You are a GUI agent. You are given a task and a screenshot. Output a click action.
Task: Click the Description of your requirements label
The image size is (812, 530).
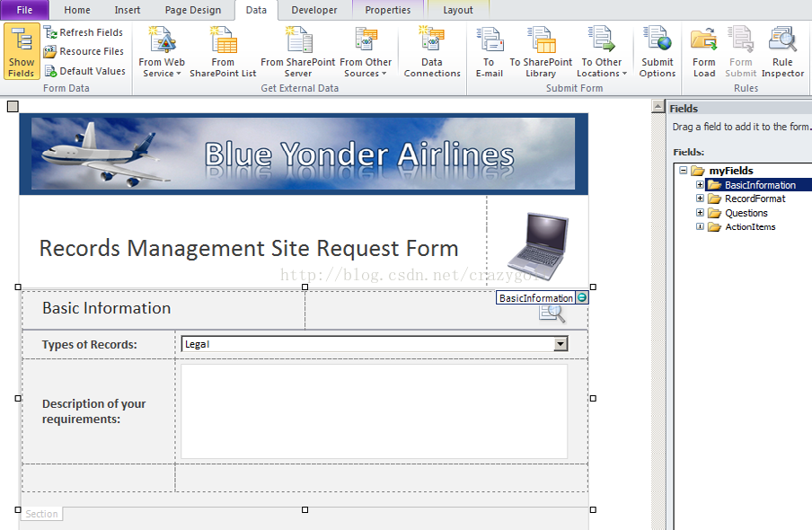tap(93, 411)
